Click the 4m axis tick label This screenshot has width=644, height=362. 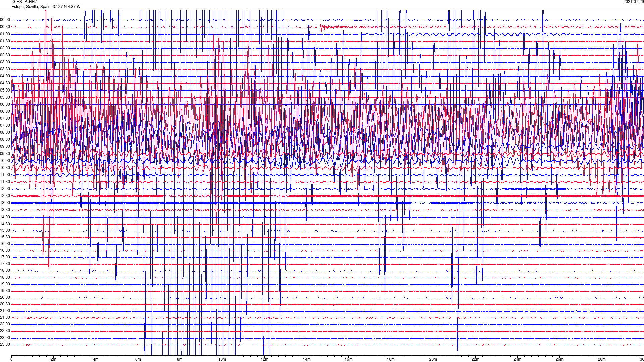pyautogui.click(x=96, y=359)
